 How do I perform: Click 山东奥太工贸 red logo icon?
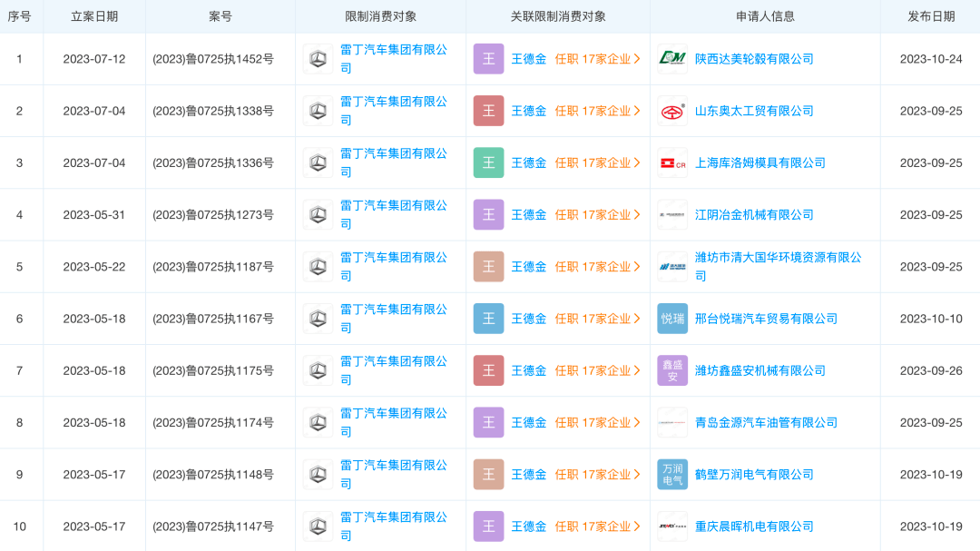(x=672, y=111)
